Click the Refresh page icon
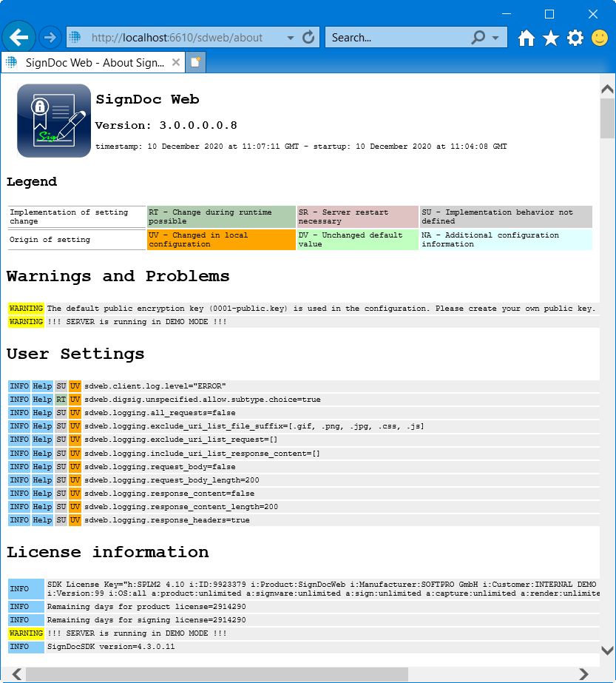 [309, 37]
